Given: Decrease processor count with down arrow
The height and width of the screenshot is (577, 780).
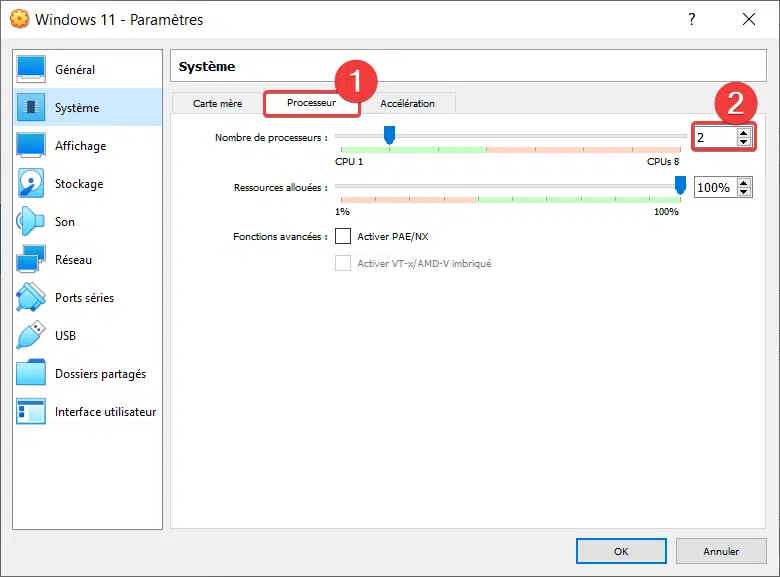Looking at the screenshot, I should coord(744,142).
